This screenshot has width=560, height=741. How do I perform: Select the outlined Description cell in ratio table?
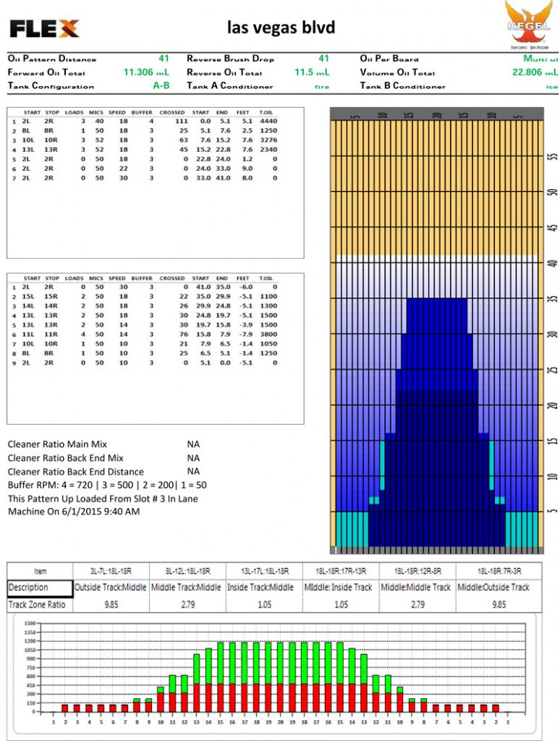[x=40, y=588]
